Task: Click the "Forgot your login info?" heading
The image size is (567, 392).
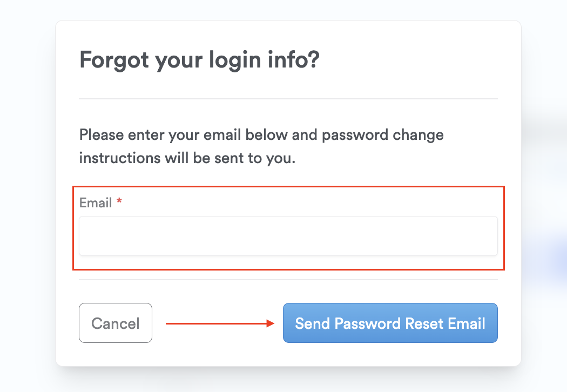Action: click(x=199, y=60)
